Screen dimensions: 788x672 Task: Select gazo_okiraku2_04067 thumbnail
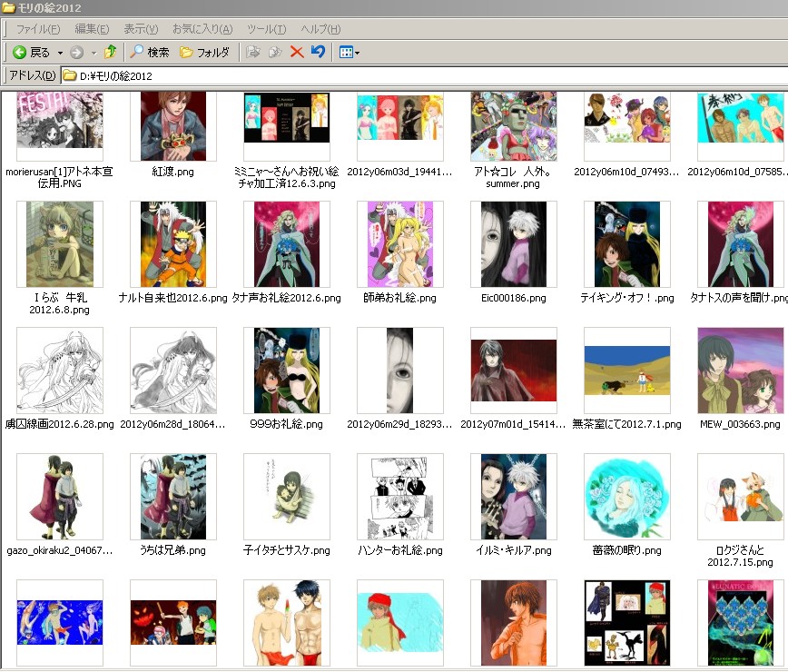click(x=60, y=497)
